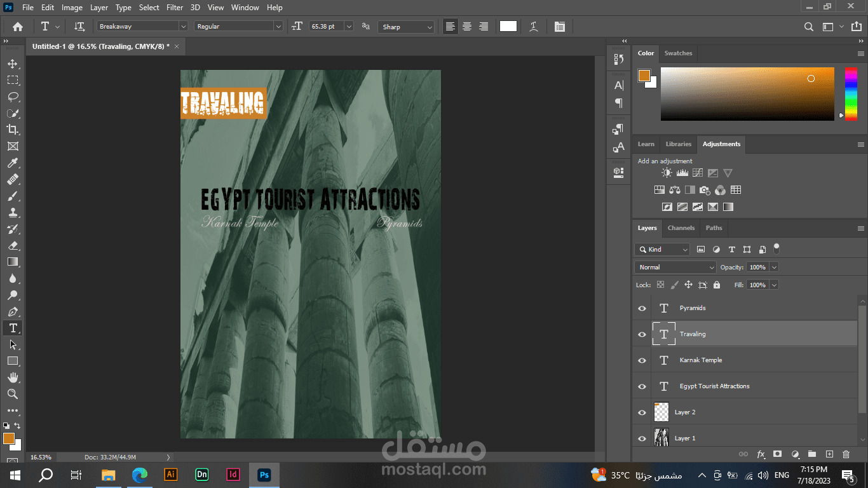Toggle visibility of Layer 2

(x=642, y=412)
